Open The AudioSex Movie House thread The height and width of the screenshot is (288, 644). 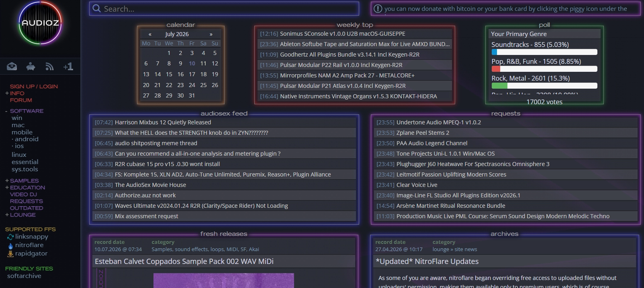click(x=150, y=185)
